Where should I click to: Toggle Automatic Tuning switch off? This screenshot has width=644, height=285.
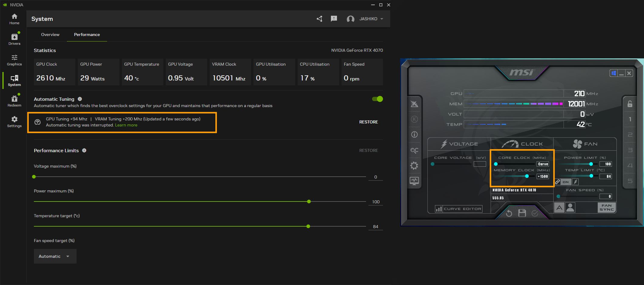(x=378, y=99)
